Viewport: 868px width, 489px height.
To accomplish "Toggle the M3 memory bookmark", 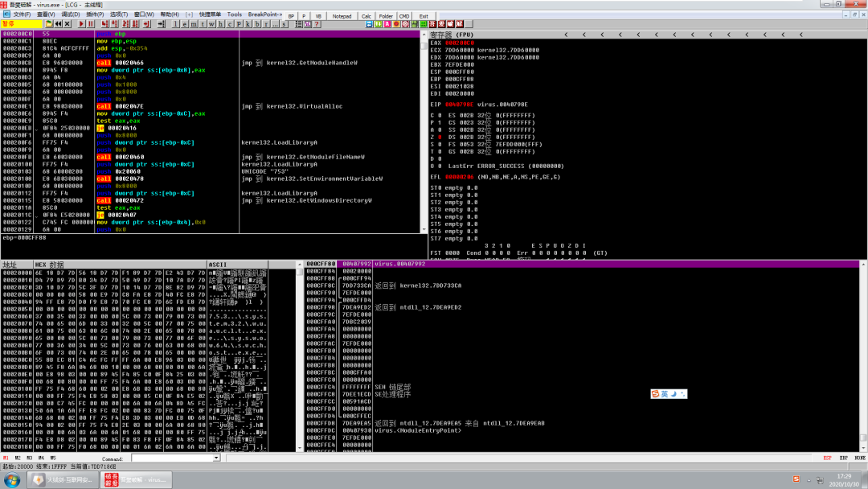I will pyautogui.click(x=30, y=458).
